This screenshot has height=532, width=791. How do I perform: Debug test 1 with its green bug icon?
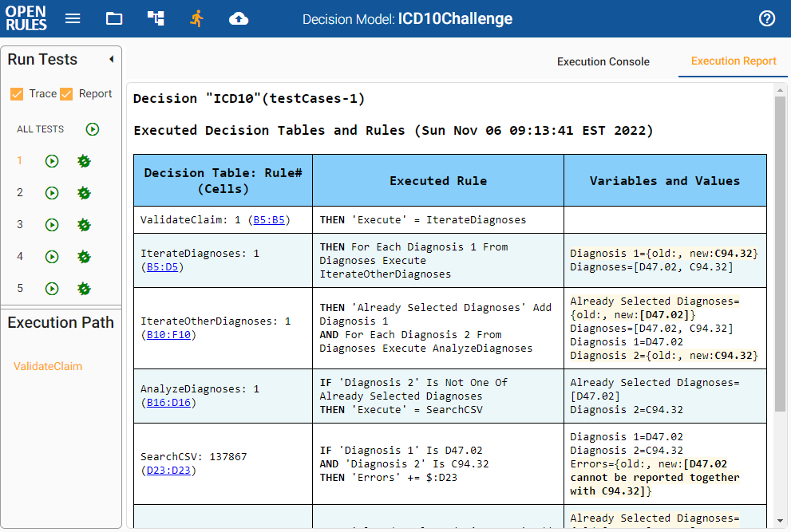click(83, 160)
